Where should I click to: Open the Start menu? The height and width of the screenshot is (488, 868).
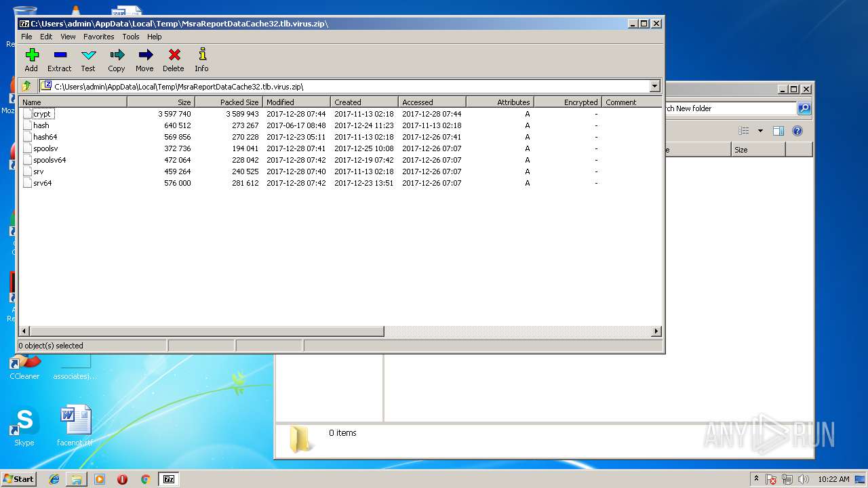18,479
